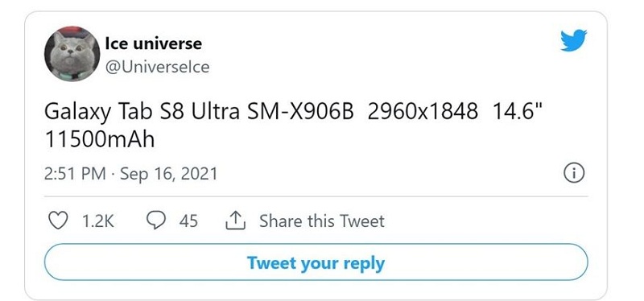Click the Tweet your reply button
644x301 pixels.
316,262
